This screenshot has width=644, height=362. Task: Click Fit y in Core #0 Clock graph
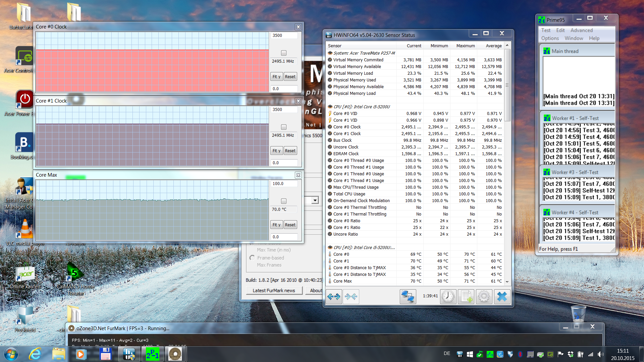[x=276, y=77]
